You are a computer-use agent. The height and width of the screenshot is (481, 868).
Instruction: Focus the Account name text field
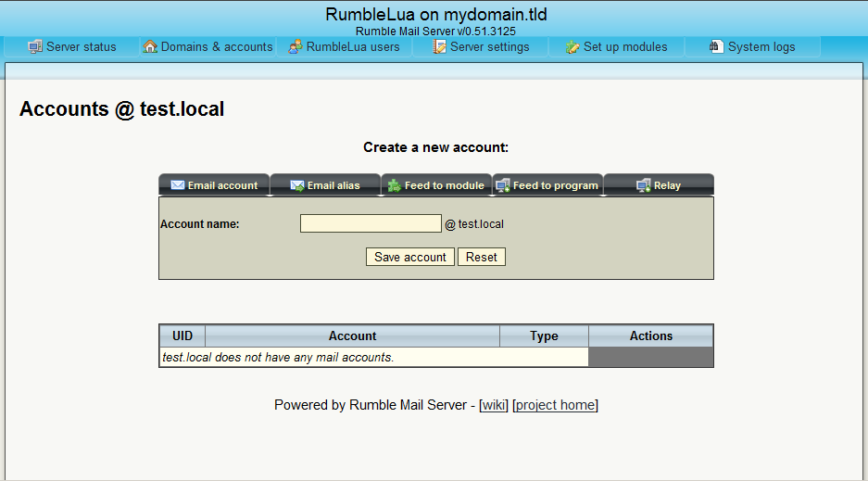(371, 223)
